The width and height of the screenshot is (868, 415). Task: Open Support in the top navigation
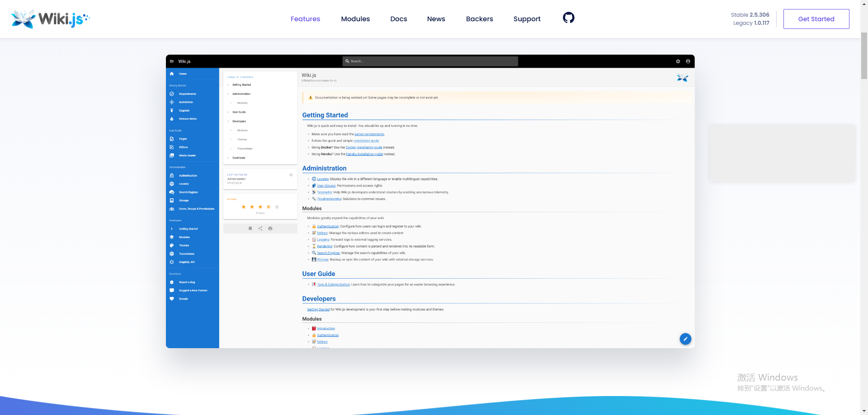click(x=527, y=19)
